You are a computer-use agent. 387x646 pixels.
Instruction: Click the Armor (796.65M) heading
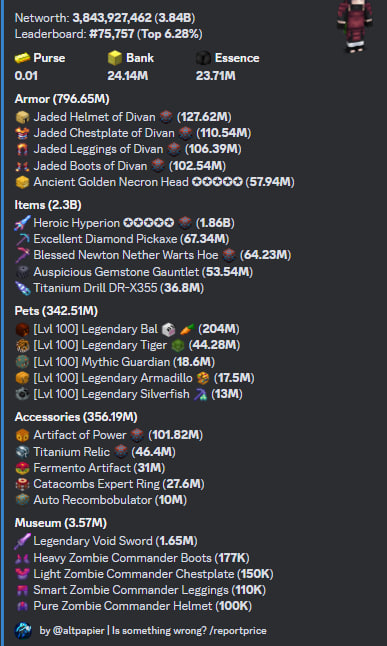tap(62, 99)
